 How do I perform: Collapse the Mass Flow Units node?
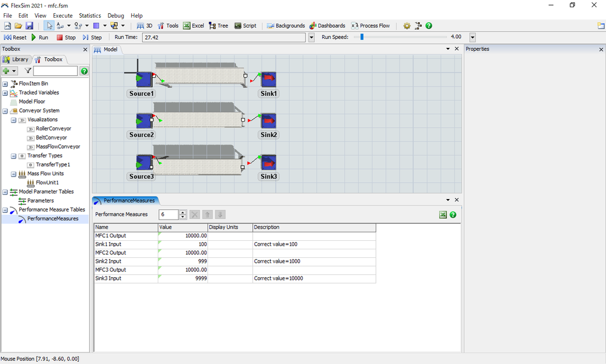(13, 174)
